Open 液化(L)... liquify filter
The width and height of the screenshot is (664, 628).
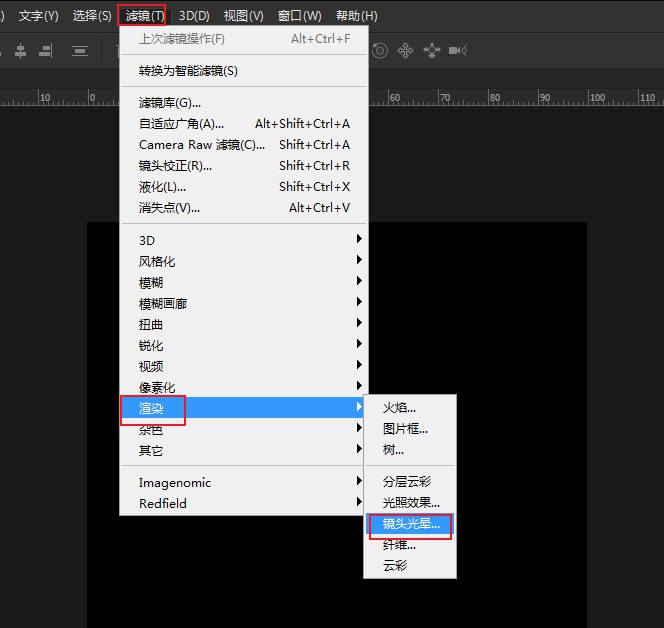[244, 187]
